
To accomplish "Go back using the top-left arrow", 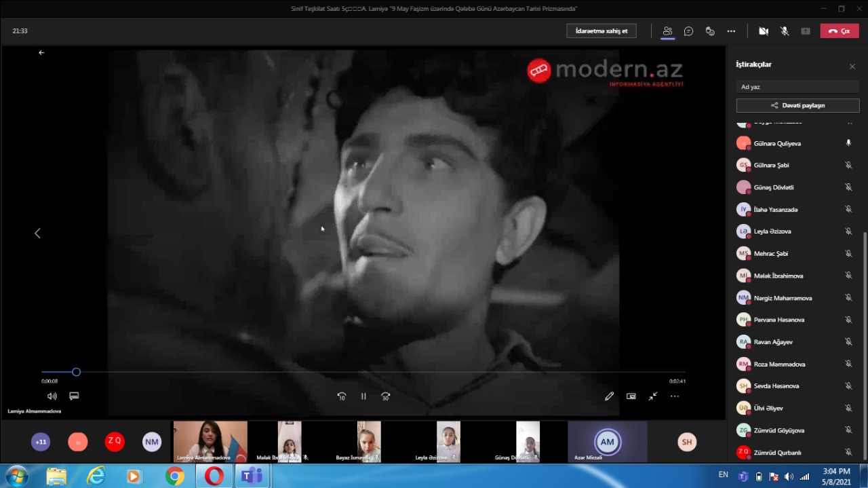I will pyautogui.click(x=41, y=52).
